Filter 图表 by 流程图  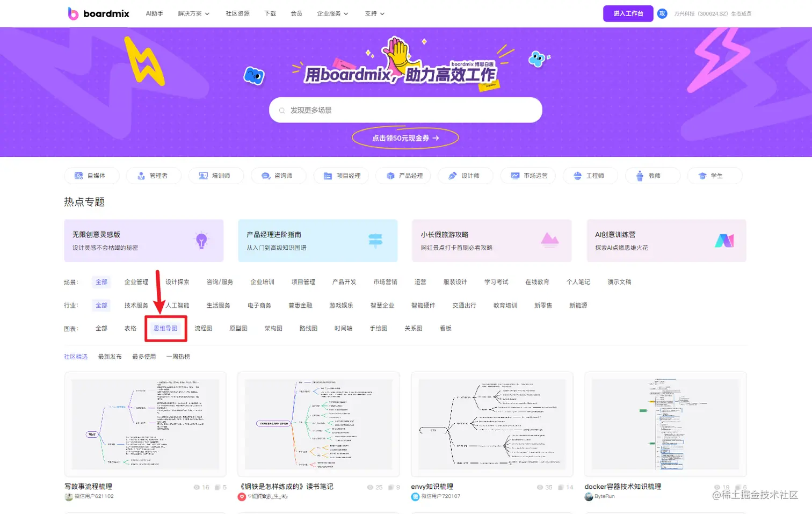tap(204, 328)
